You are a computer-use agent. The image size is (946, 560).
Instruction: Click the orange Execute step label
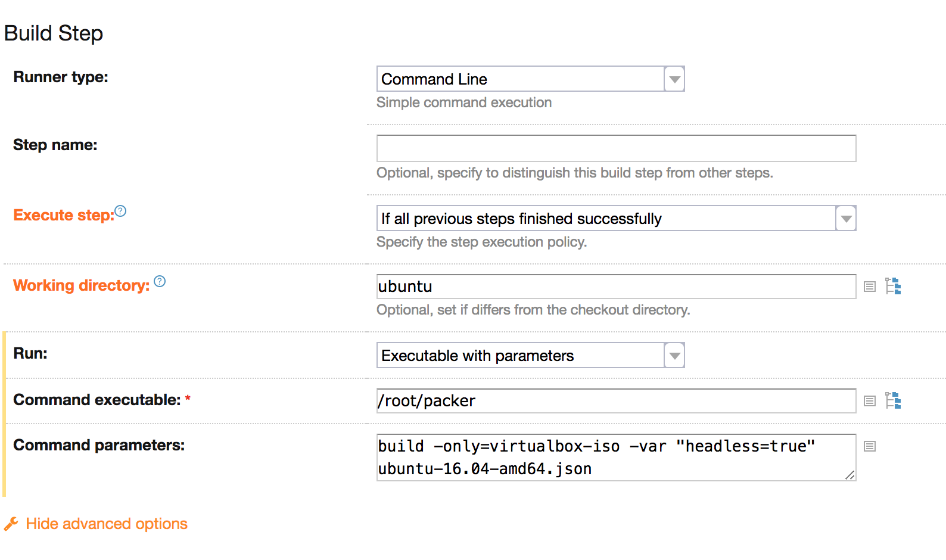pos(63,215)
